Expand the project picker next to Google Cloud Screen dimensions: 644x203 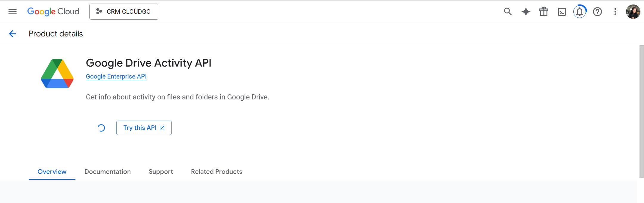point(124,12)
